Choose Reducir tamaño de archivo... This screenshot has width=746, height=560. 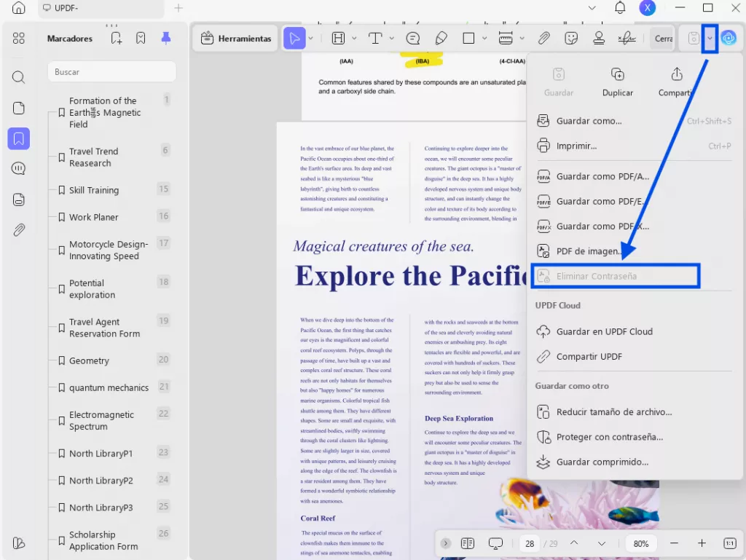(635, 412)
